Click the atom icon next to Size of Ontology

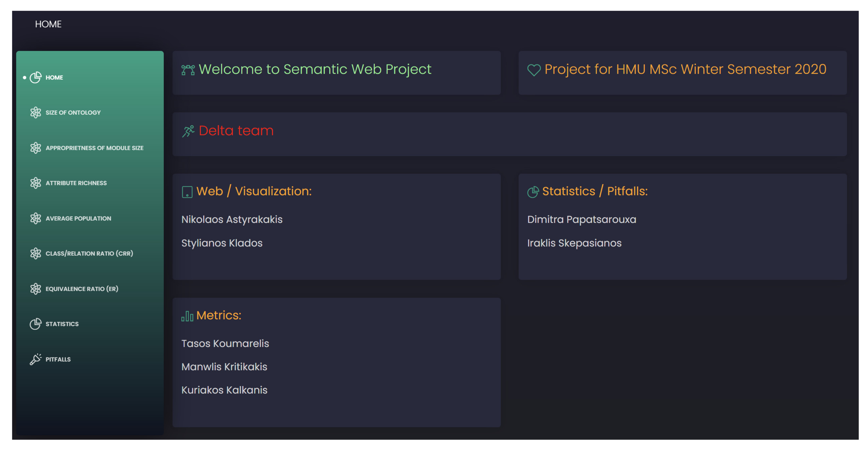tap(35, 112)
